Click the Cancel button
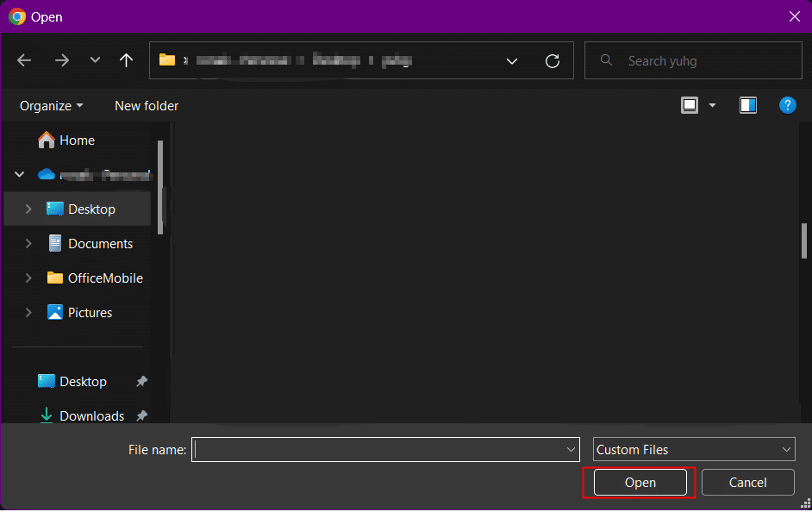The image size is (812, 512). click(748, 483)
